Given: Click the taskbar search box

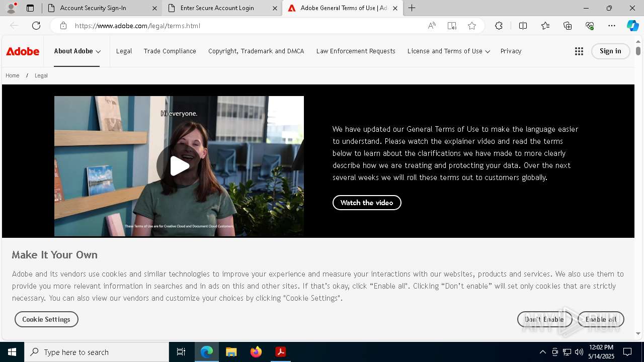Looking at the screenshot, I should click(x=97, y=352).
